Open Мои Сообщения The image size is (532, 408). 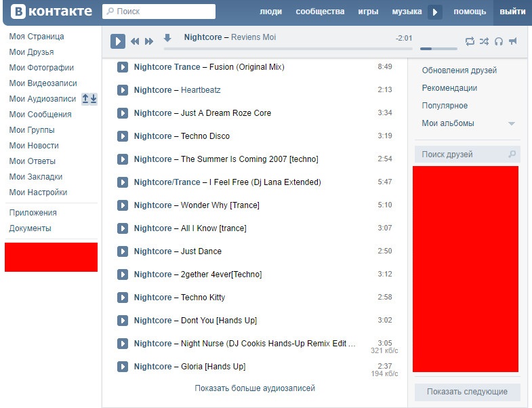(x=40, y=115)
